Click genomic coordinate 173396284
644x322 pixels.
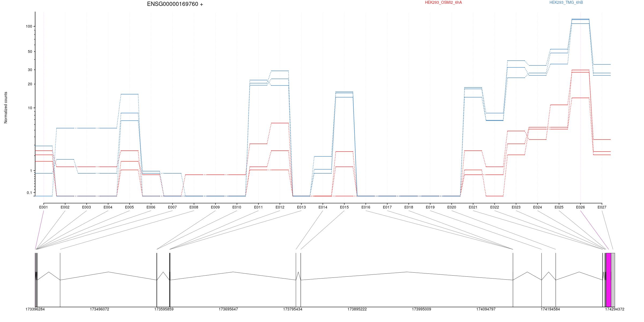click(x=35, y=309)
